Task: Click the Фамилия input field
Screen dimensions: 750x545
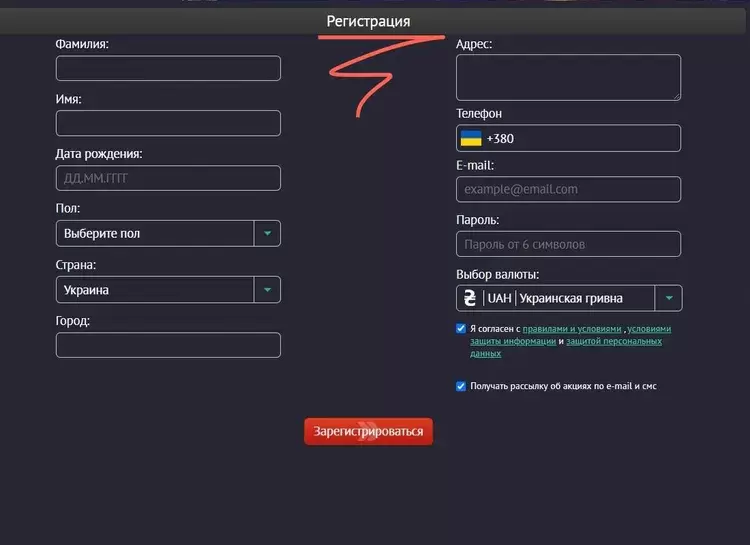Action: pos(168,68)
